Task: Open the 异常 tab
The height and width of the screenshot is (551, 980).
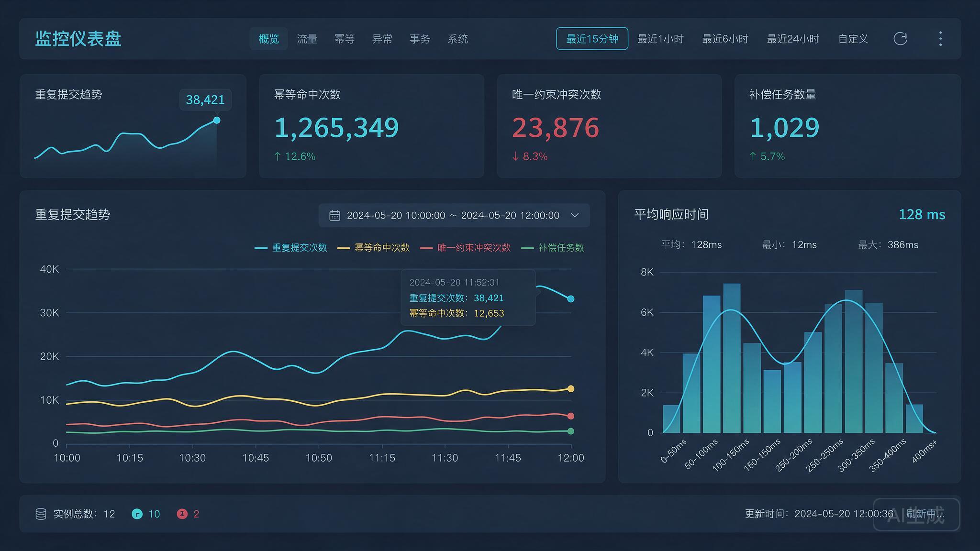Action: point(382,39)
